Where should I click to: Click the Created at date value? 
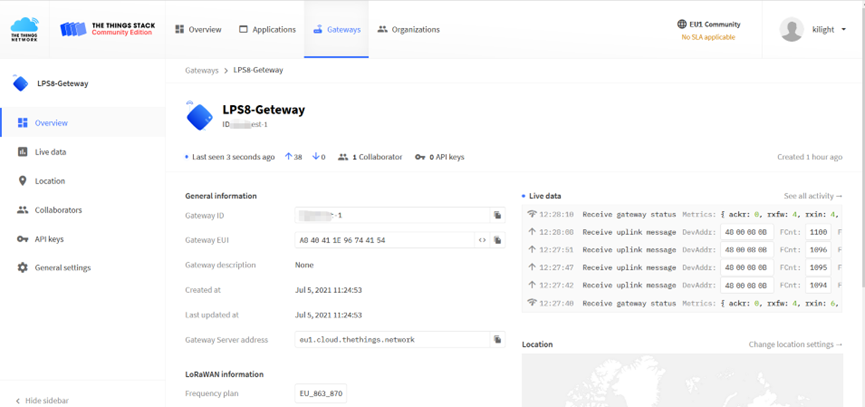tap(328, 290)
